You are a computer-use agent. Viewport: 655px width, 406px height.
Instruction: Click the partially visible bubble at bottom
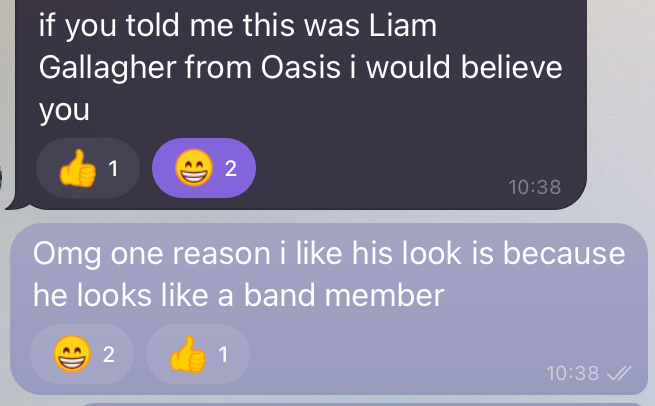[363, 404]
